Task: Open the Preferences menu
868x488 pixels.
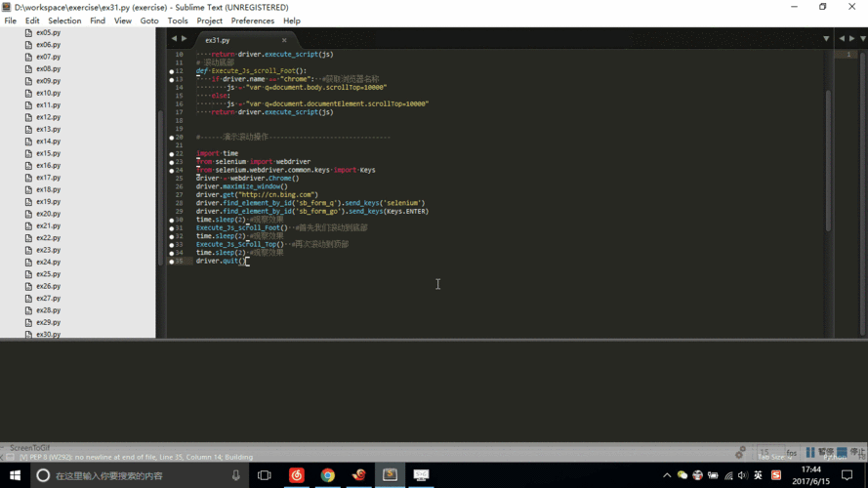Action: coord(253,20)
